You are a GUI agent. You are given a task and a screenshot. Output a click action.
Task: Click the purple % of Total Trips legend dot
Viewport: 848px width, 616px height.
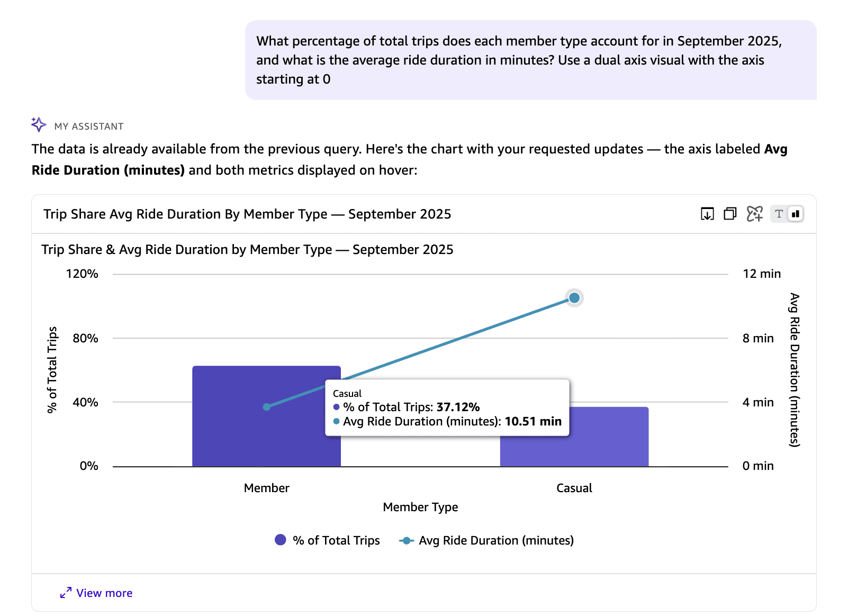[x=281, y=540]
